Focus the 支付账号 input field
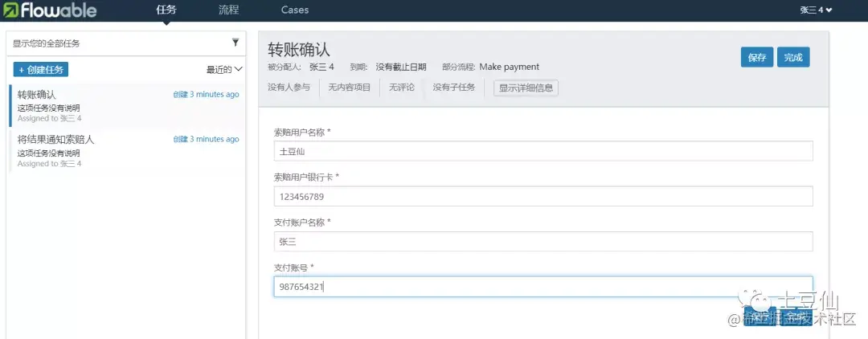Screen dimensions: 868x339 click(543, 287)
